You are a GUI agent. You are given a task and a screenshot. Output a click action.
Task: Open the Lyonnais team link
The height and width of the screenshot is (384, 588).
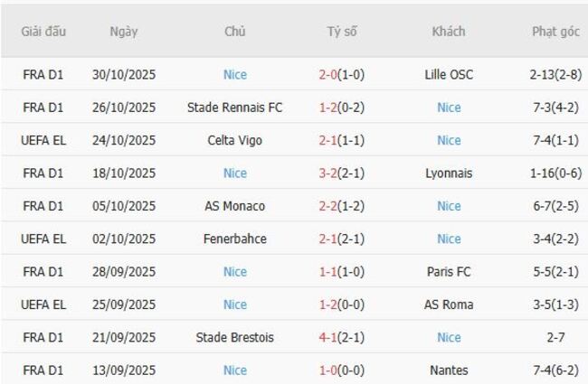tap(449, 173)
